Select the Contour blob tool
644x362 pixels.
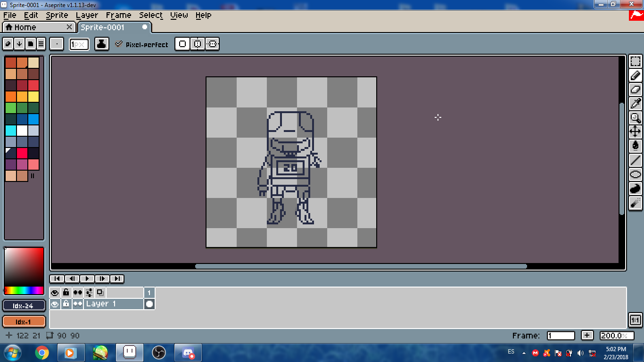pos(636,189)
